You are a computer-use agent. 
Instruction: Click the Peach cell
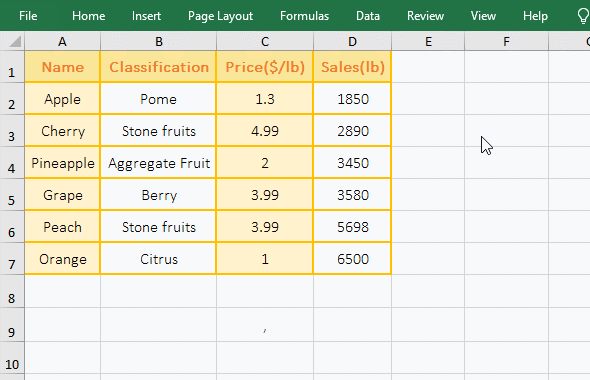coord(62,227)
